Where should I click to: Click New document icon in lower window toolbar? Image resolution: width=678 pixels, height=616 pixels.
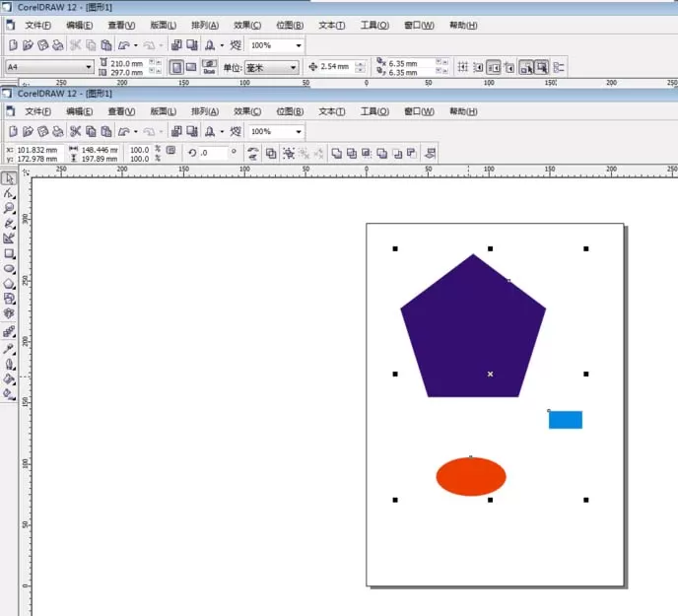[x=13, y=131]
